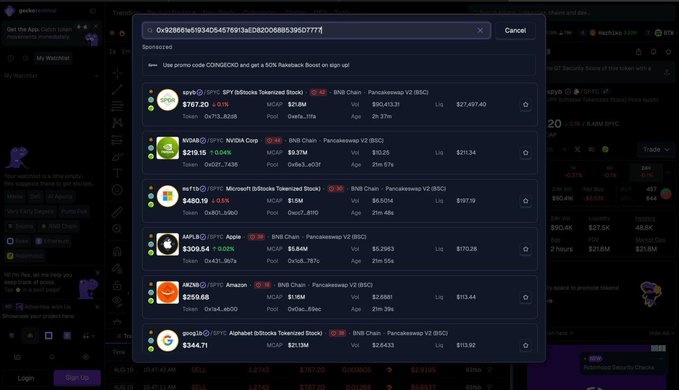Viewport: 679px width, 390px height.
Task: Click the NVIDIA logo thumbnail
Action: tap(168, 148)
